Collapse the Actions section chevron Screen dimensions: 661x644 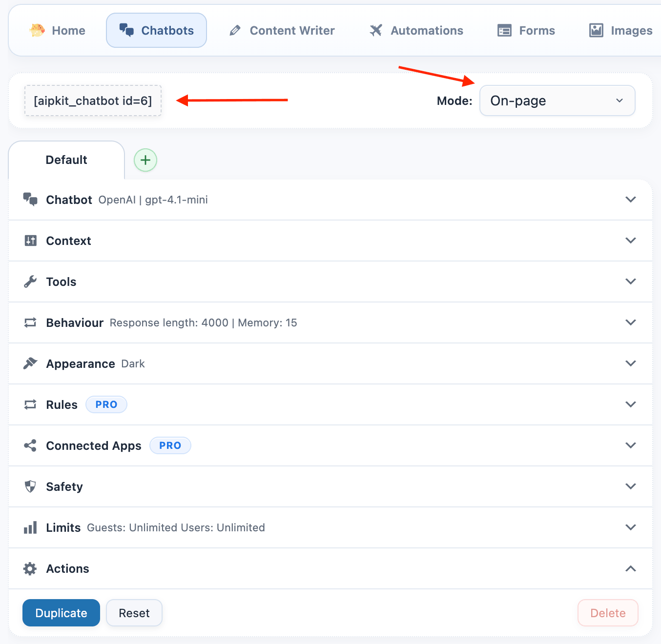click(630, 568)
